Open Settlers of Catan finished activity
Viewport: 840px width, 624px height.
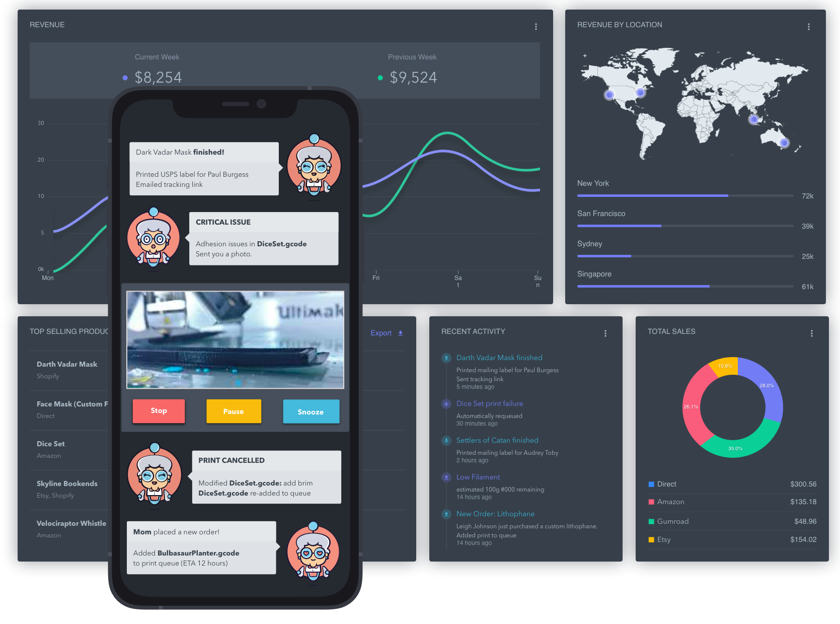(497, 440)
